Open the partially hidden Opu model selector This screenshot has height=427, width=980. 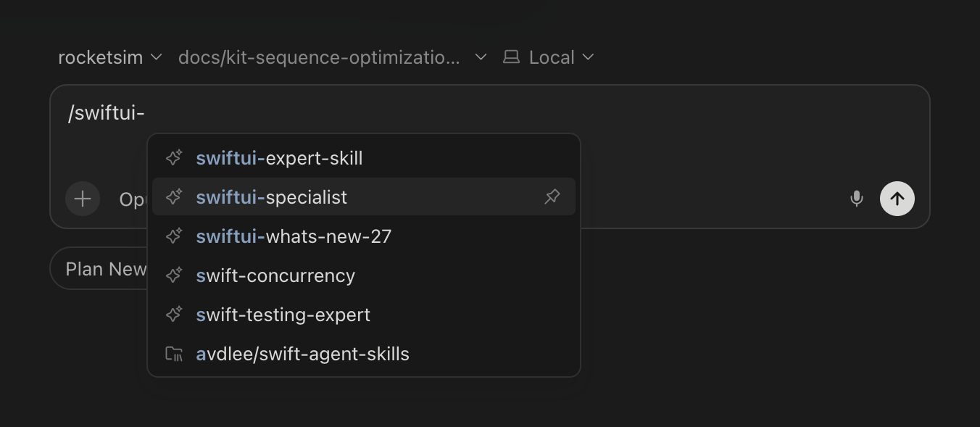(133, 199)
